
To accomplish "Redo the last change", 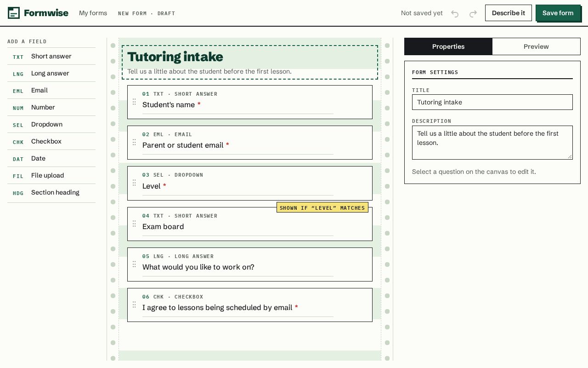I will coord(473,13).
